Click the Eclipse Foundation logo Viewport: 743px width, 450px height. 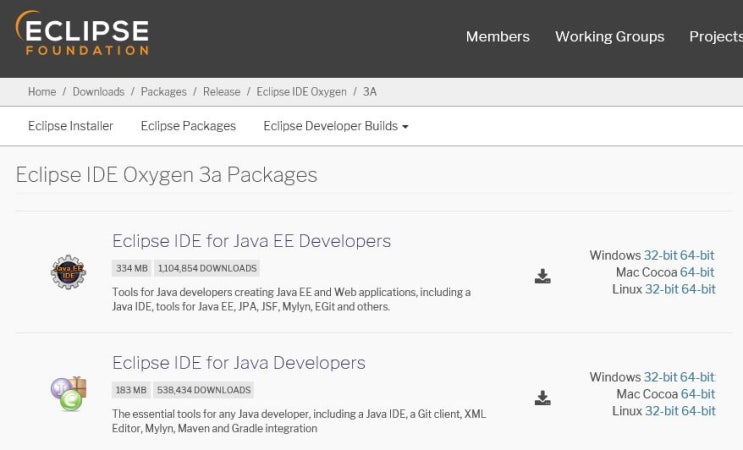coord(82,35)
